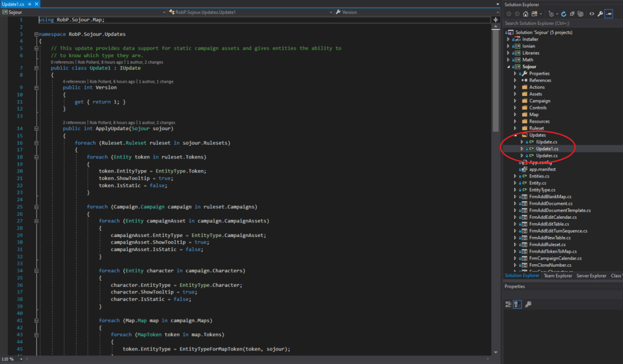Expand the Installer project node

point(509,39)
